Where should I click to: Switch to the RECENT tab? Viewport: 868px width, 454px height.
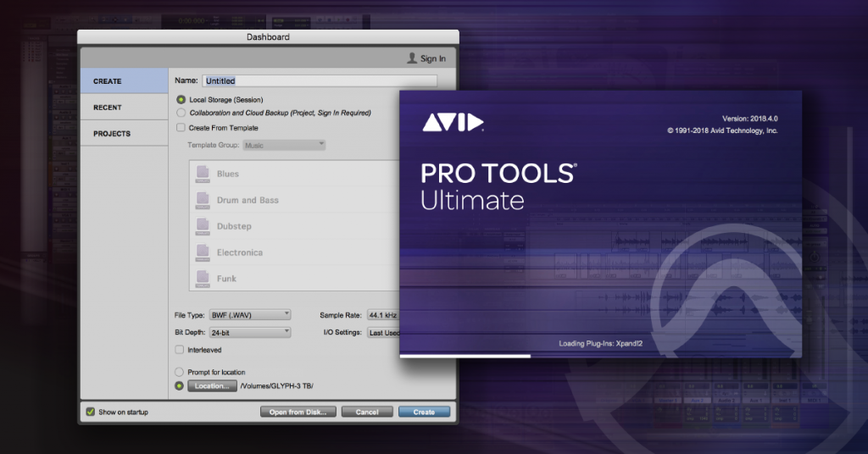point(108,108)
